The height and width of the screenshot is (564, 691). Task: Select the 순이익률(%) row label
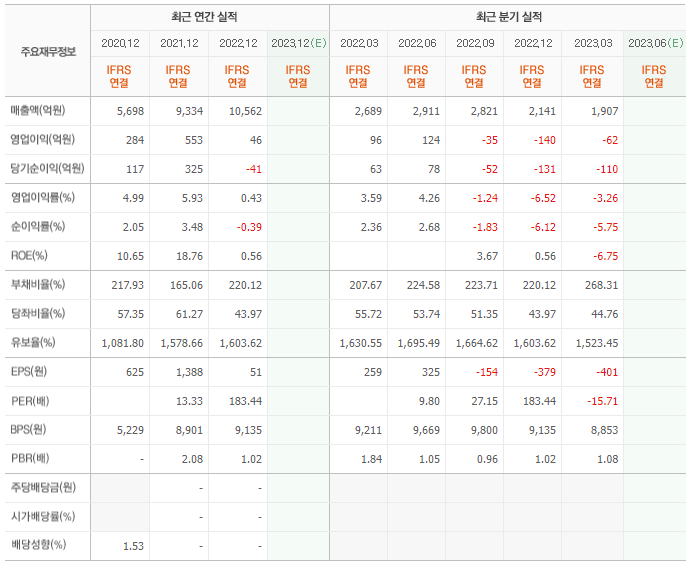coord(38,226)
